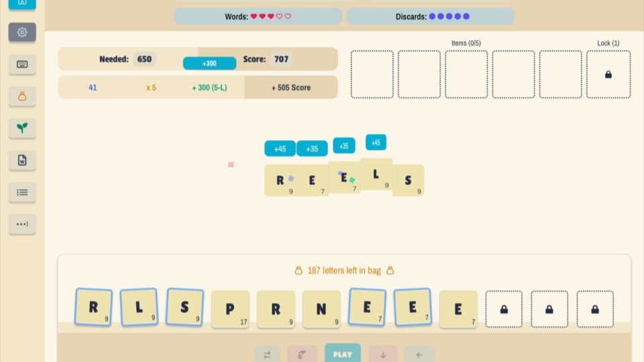Click the shuffle tiles arrows button
The height and width of the screenshot is (362, 644).
click(267, 354)
